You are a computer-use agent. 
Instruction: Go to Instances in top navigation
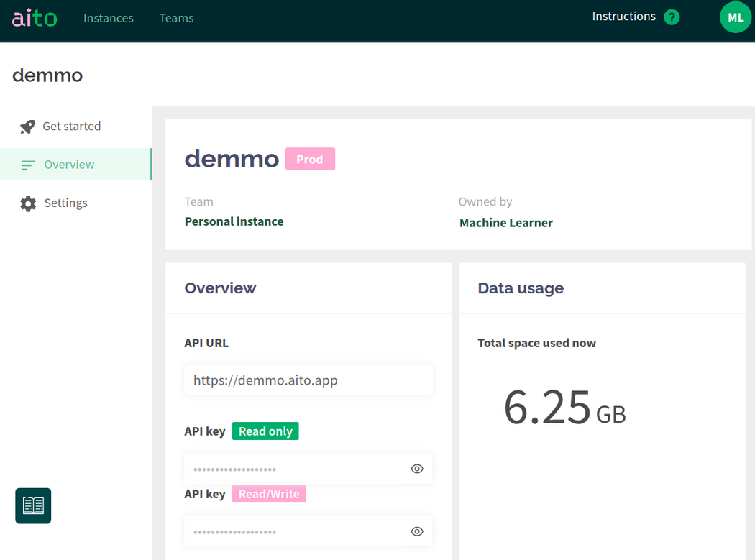(x=109, y=18)
